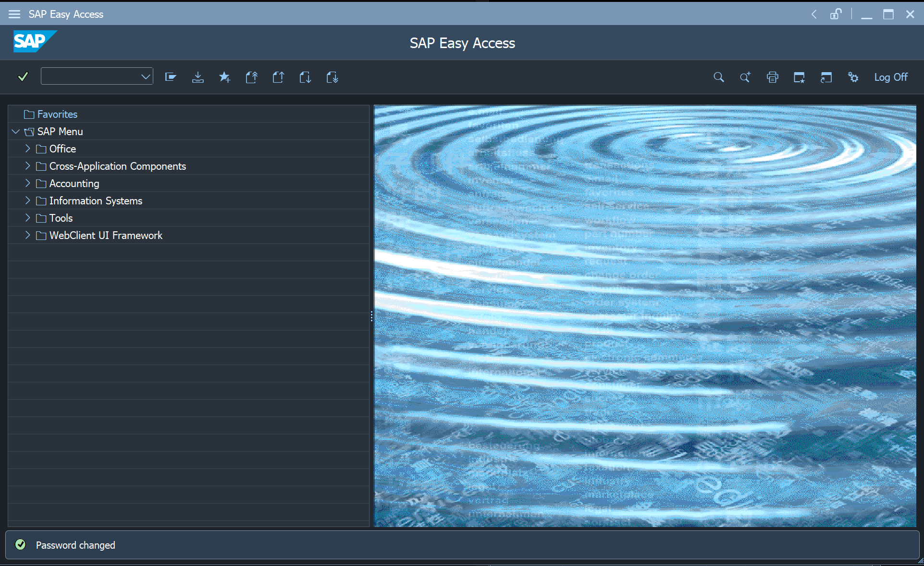Screen dimensions: 924x566
Task: Select the WebClient UI Framework tree item
Action: tap(106, 235)
